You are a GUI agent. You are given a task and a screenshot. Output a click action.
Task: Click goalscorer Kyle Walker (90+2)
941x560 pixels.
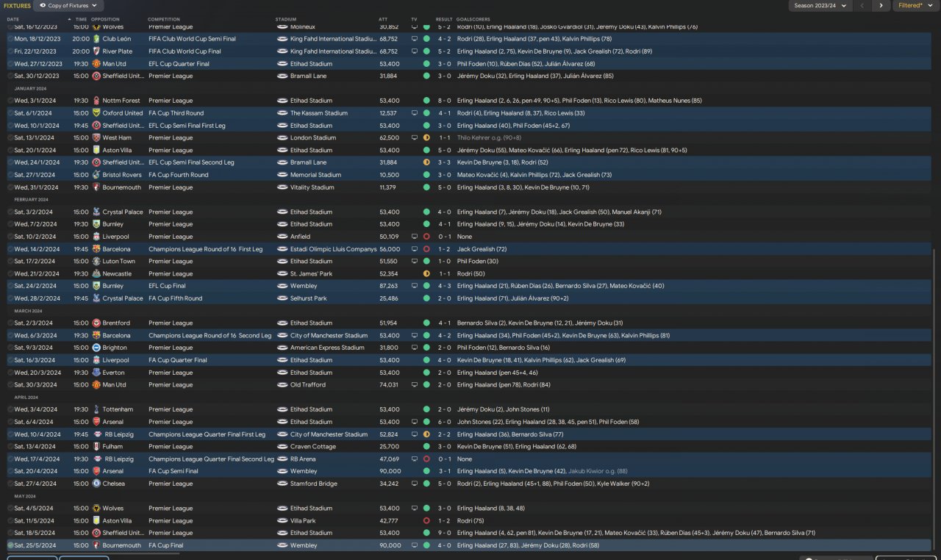tap(621, 484)
